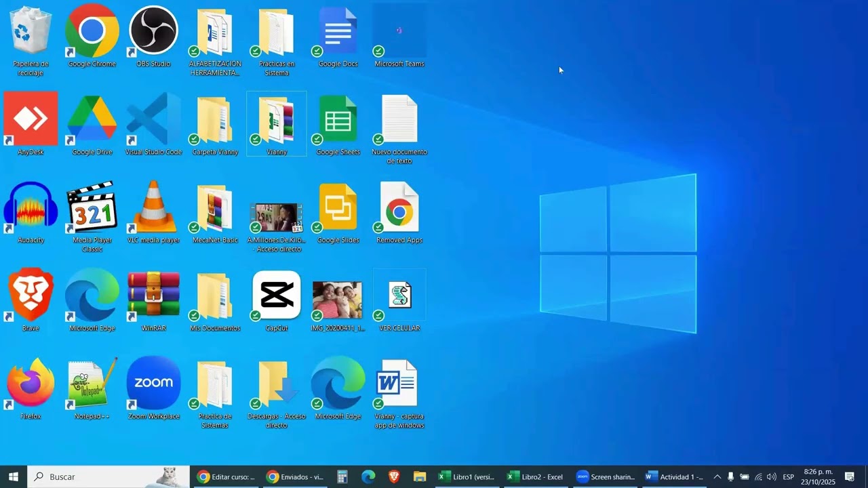Switch to Libro1 Excel taskbar window
The height and width of the screenshot is (488, 868).
[467, 476]
